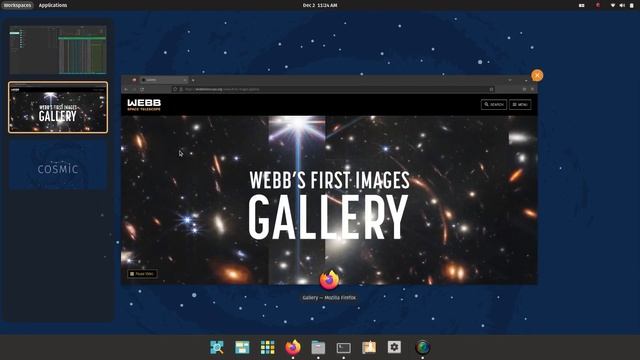This screenshot has width=640, height=360.
Task: Select the Webb Gallery workspace thumbnail
Action: (58, 107)
